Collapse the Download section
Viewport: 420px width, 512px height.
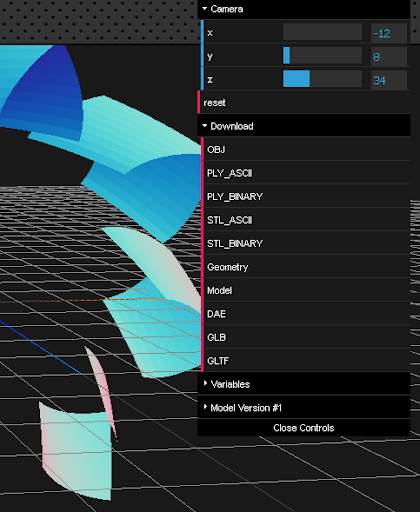coord(303,126)
